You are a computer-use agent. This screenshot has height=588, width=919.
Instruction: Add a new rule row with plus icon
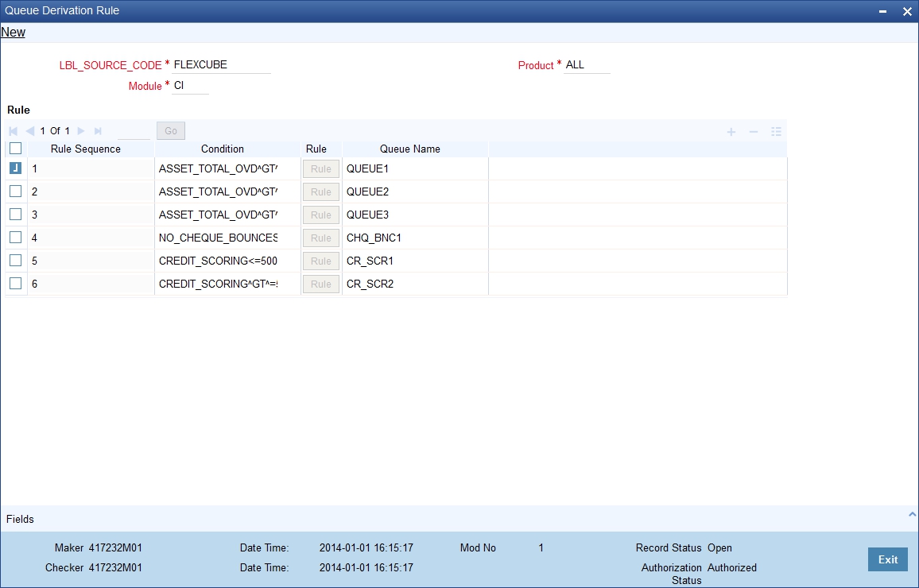[731, 132]
